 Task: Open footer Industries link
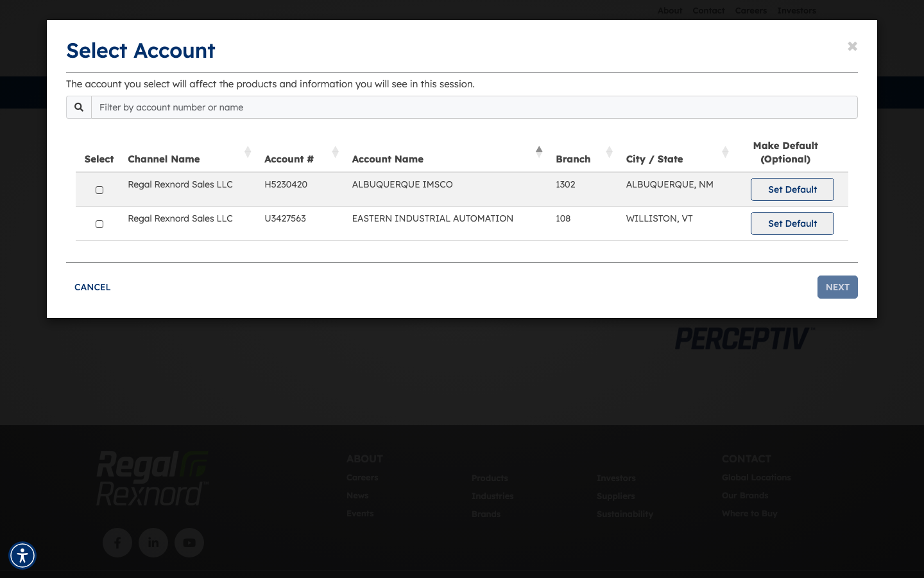[493, 496]
